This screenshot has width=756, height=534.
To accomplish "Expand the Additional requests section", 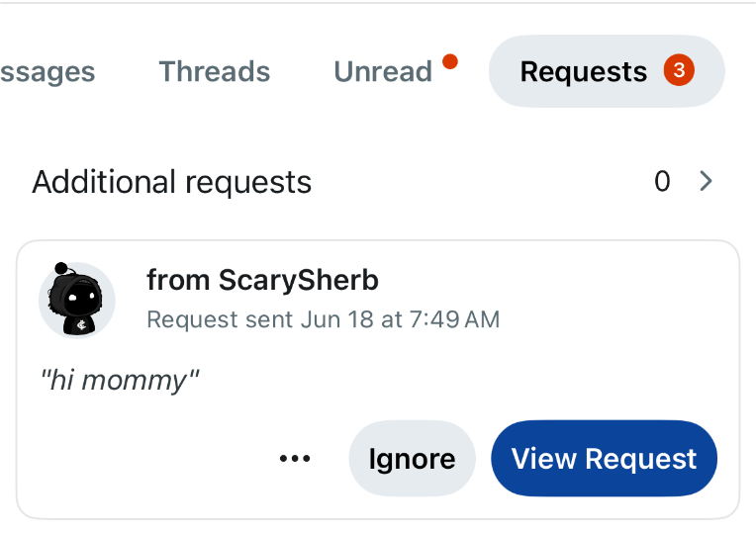I will point(372,182).
